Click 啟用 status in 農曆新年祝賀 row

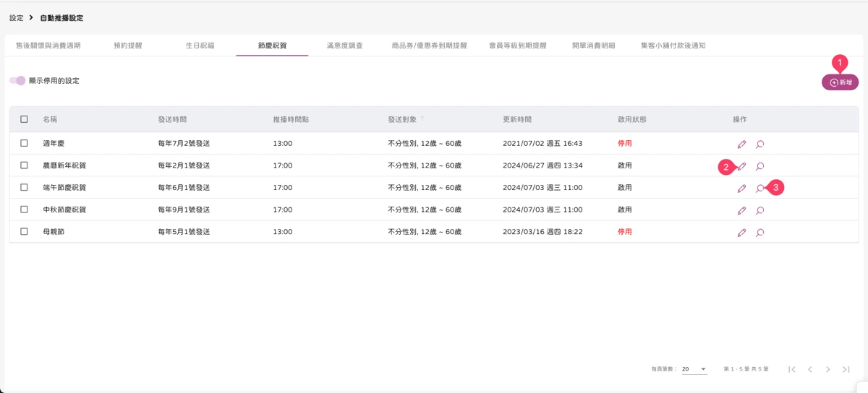[625, 165]
